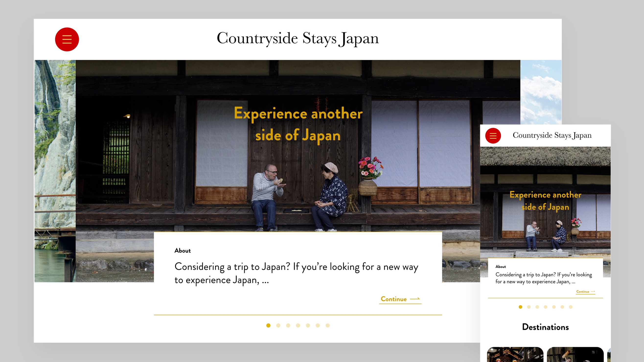Select fifth carousel dot on mobile view
Image resolution: width=644 pixels, height=362 pixels.
tap(554, 307)
